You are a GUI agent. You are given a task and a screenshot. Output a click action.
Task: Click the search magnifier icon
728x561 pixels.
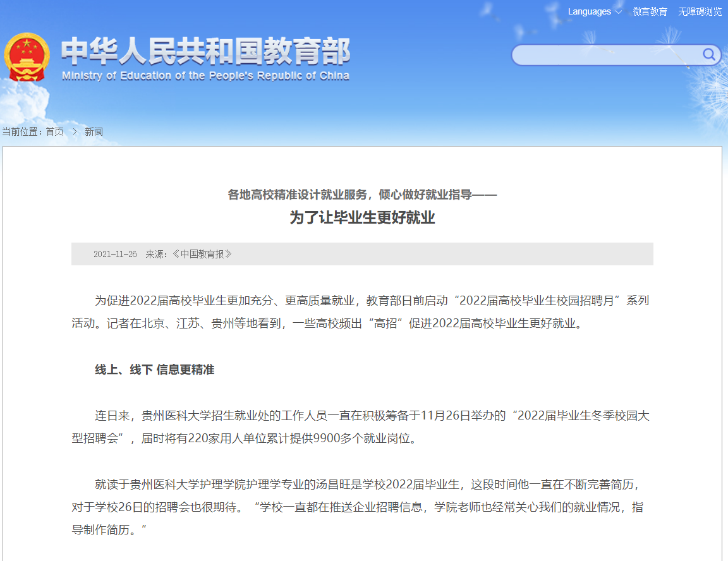708,55
